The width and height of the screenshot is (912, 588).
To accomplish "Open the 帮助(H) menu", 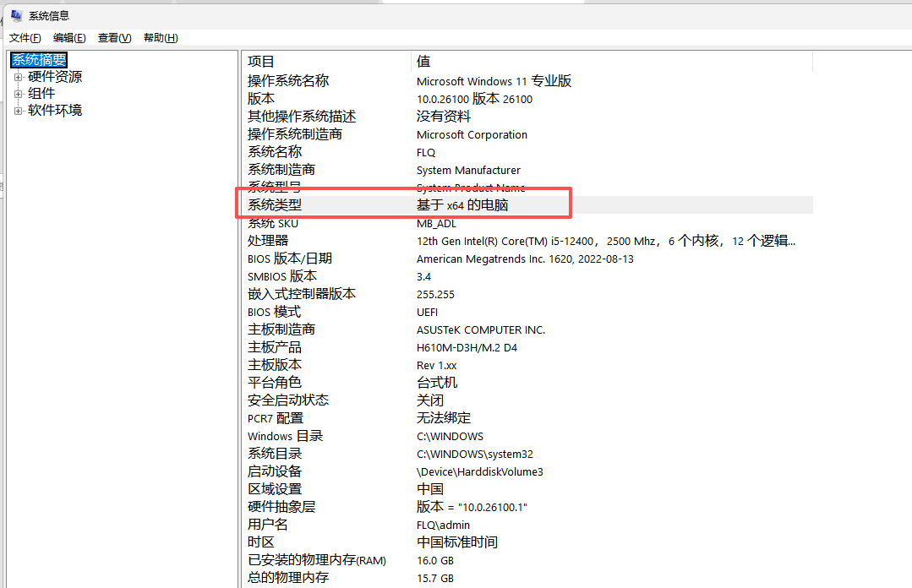I will click(x=161, y=38).
